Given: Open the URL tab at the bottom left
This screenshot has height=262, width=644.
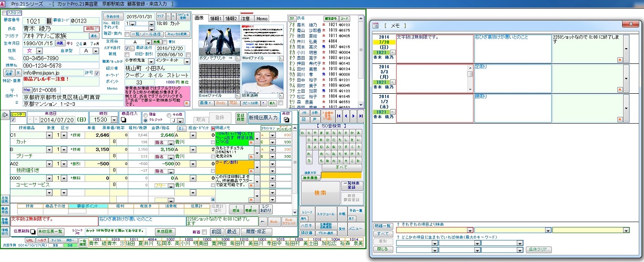Looking at the screenshot, I should tap(29, 239).
